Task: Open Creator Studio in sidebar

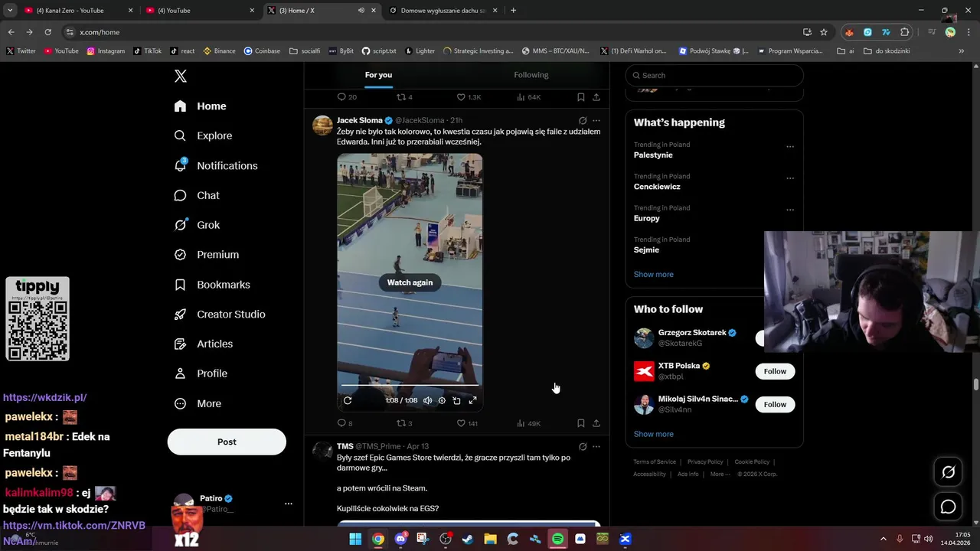Action: pos(219,315)
